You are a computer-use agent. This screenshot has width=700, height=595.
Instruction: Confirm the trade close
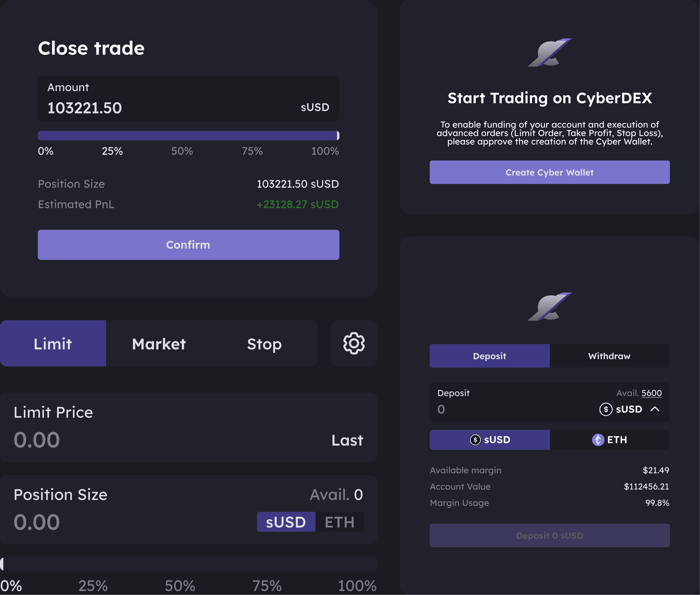click(188, 244)
